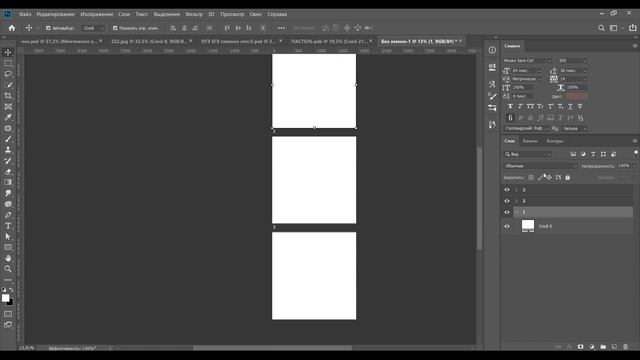Open the Слой auto-select dropdown
Image resolution: width=640 pixels, height=360 pixels.
click(93, 28)
